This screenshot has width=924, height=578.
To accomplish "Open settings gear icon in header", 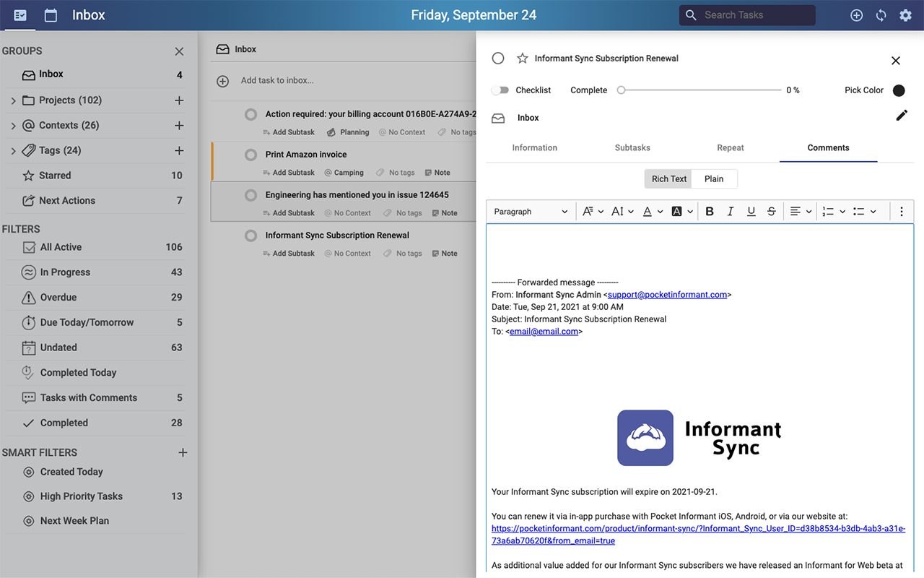I will (x=905, y=15).
